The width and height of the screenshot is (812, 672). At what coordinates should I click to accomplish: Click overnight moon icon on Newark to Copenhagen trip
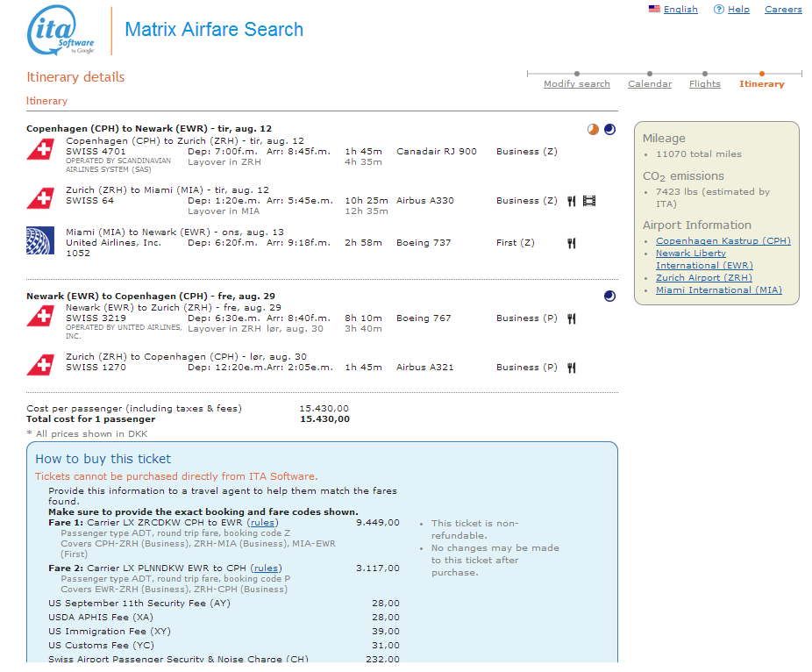point(609,297)
